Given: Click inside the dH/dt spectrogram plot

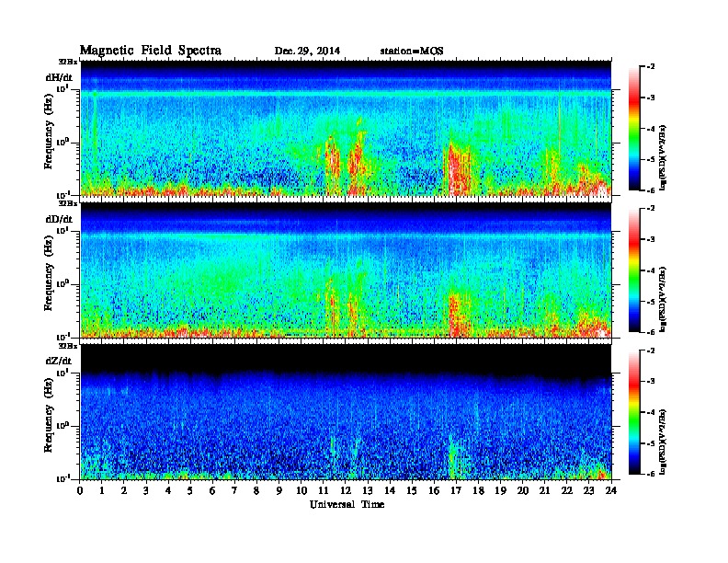Looking at the screenshot, I should (346, 128).
